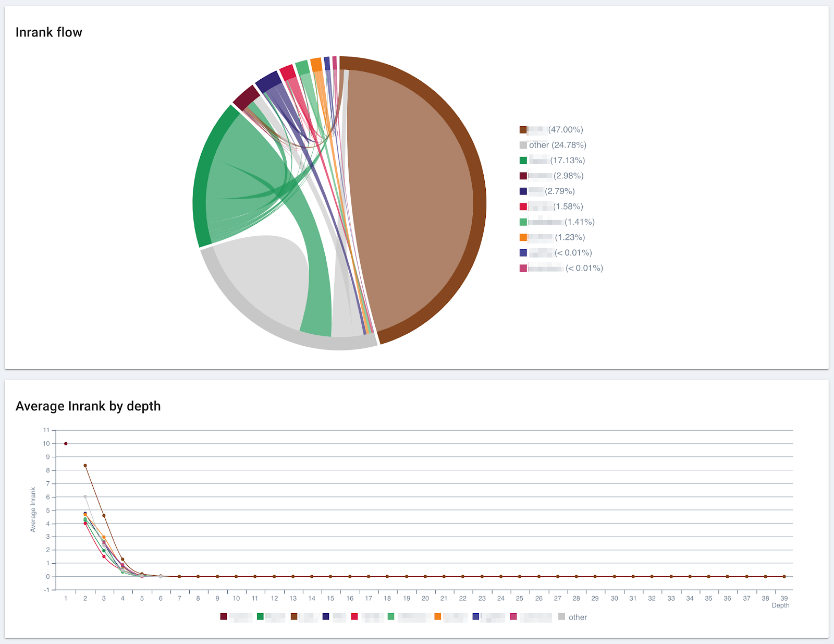Click the orange 1.23% legend swatch

point(523,237)
